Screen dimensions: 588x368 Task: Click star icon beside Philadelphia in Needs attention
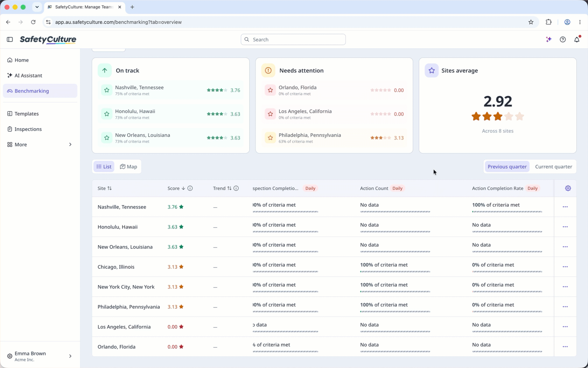pyautogui.click(x=270, y=138)
